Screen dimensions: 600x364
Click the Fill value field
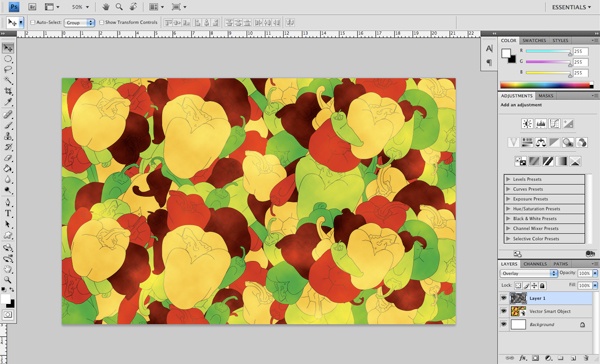click(x=584, y=286)
